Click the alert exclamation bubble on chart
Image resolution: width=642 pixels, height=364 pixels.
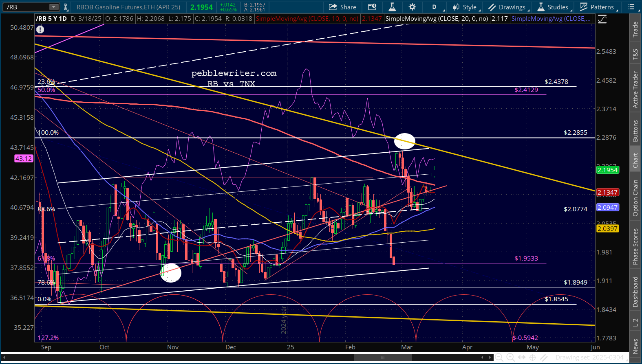(x=40, y=29)
